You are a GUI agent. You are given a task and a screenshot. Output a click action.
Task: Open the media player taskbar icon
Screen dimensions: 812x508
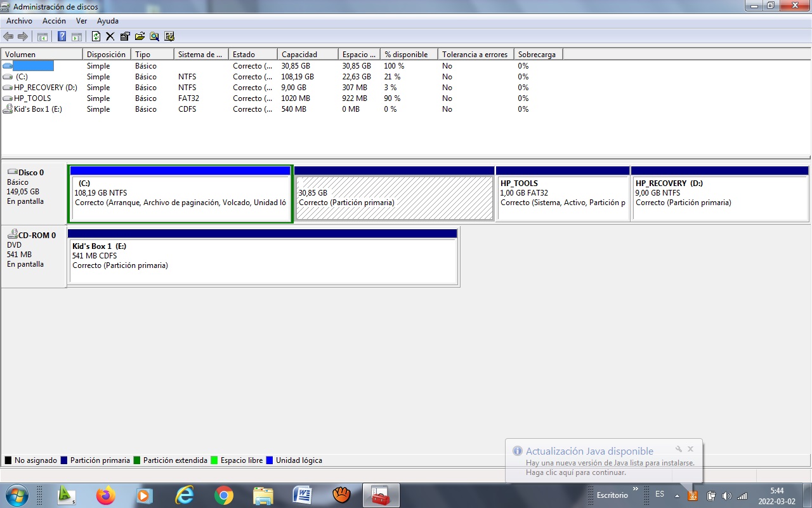coord(145,495)
